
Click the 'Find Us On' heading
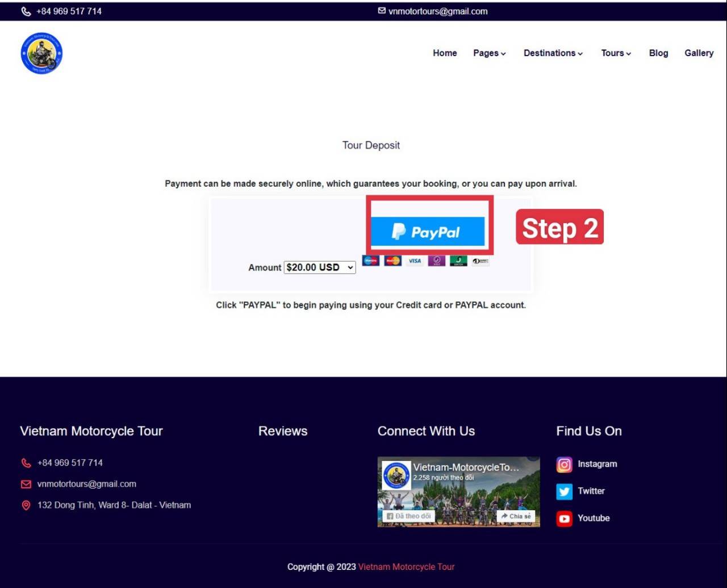point(589,431)
